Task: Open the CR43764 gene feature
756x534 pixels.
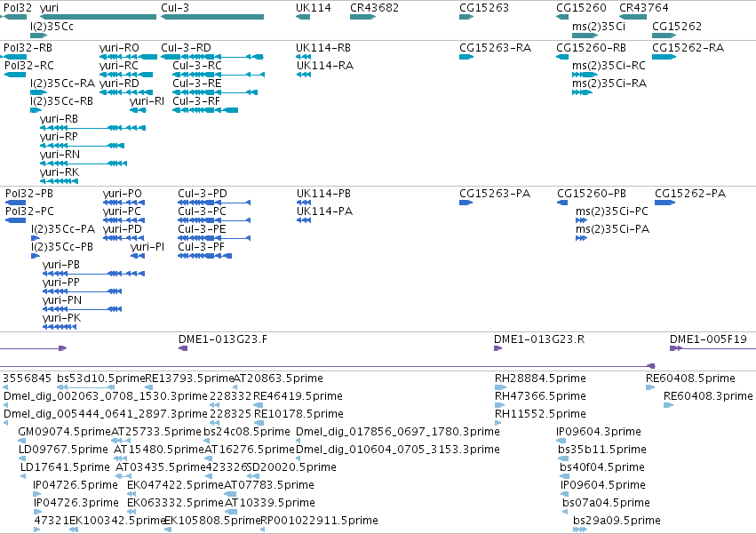Action: click(633, 17)
